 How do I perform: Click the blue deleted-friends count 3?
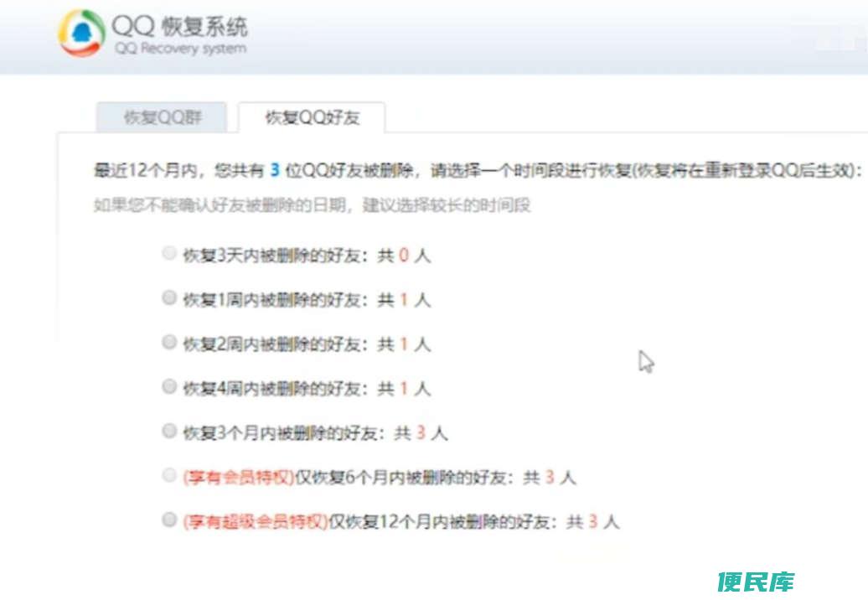[275, 170]
